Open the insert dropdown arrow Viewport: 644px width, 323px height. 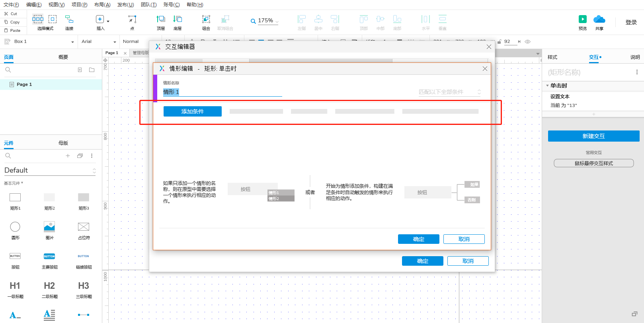click(x=108, y=21)
